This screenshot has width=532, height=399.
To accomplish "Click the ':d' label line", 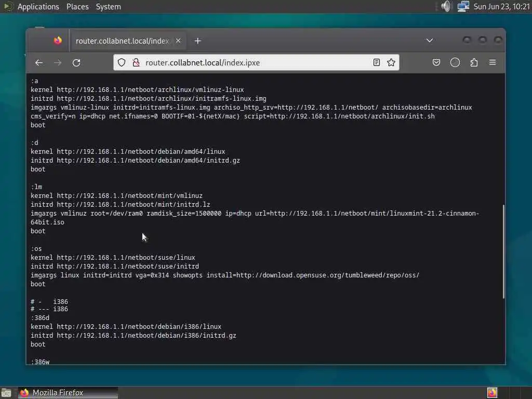I will tap(34, 142).
